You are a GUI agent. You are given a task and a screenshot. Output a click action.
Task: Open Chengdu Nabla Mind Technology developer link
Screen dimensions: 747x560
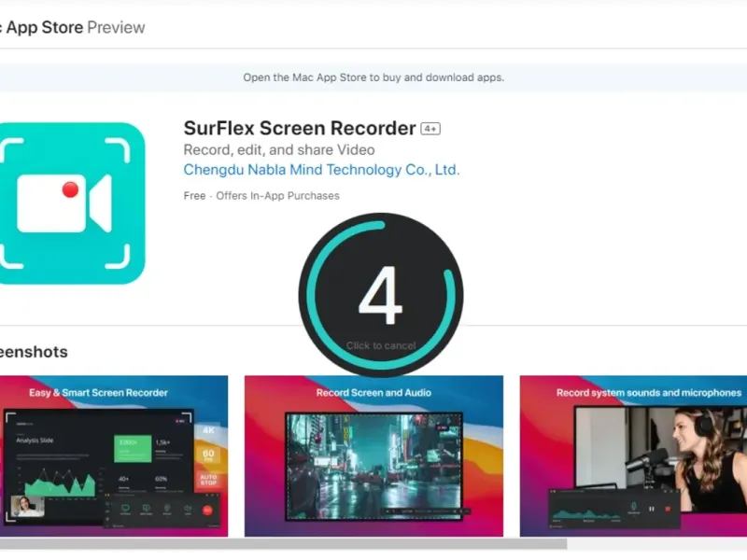point(321,170)
